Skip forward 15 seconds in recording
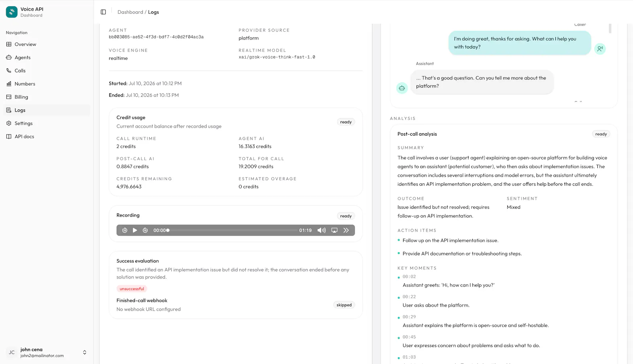 [145, 230]
